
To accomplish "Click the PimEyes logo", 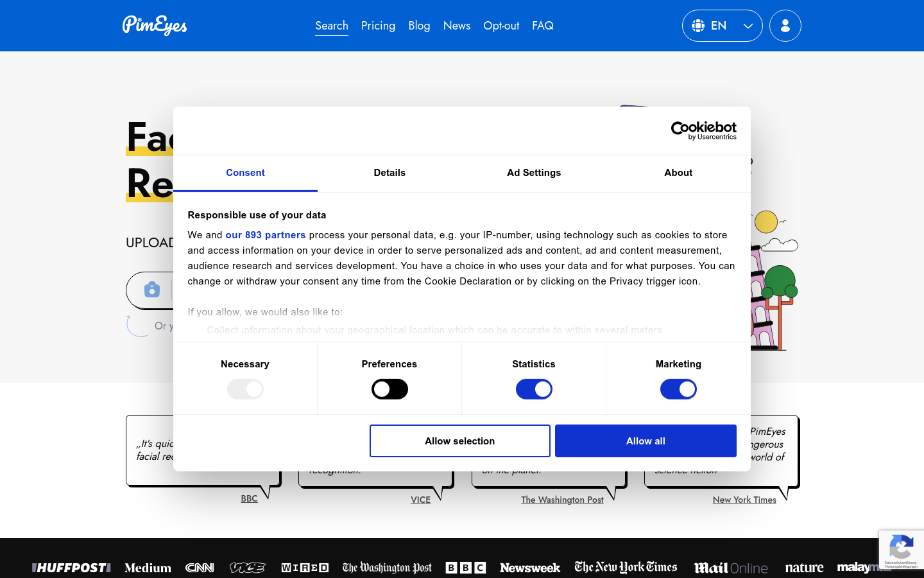I will 155,26.
